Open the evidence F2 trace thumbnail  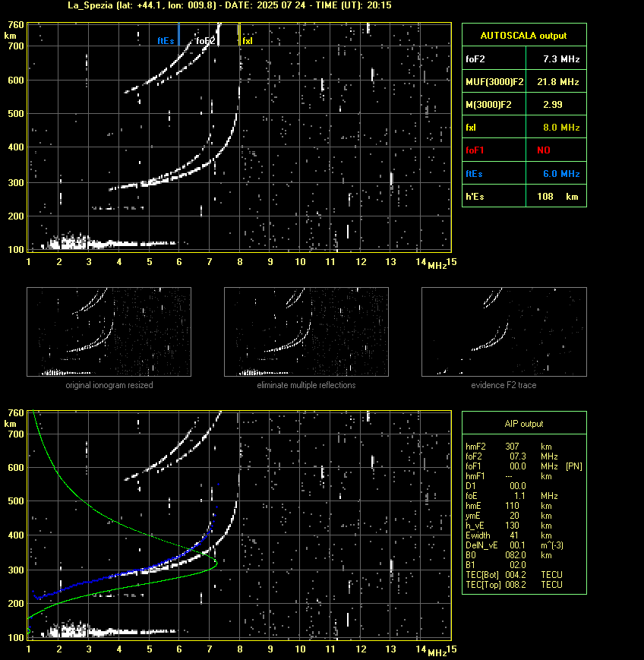[504, 332]
